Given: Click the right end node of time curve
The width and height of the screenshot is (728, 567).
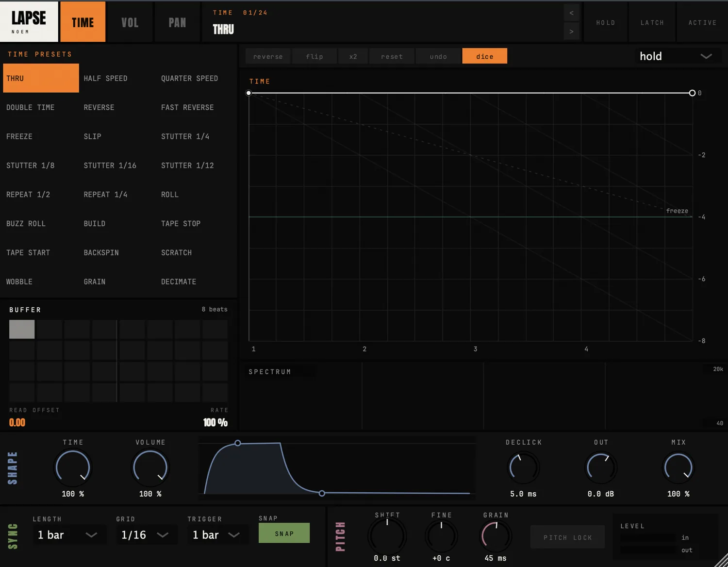Looking at the screenshot, I should (692, 93).
